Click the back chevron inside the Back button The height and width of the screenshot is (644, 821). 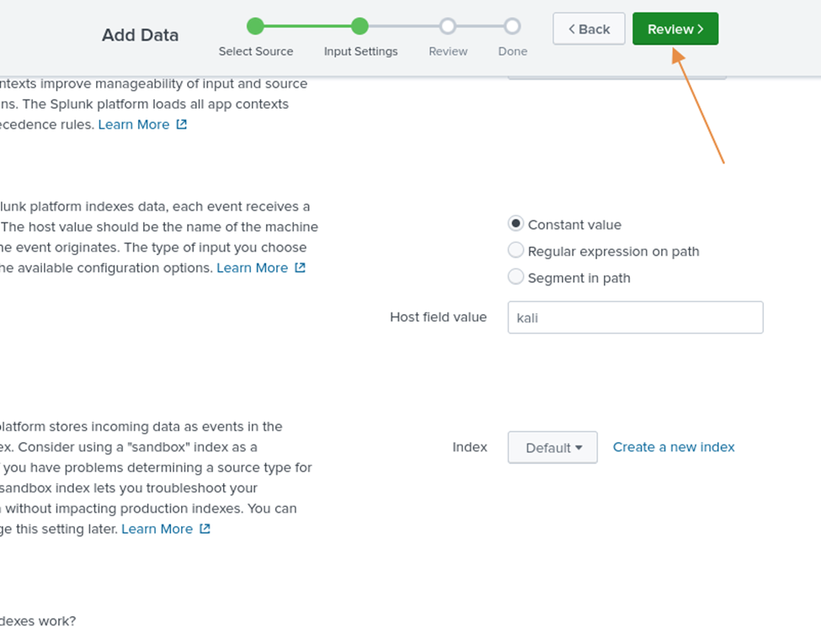tap(573, 28)
